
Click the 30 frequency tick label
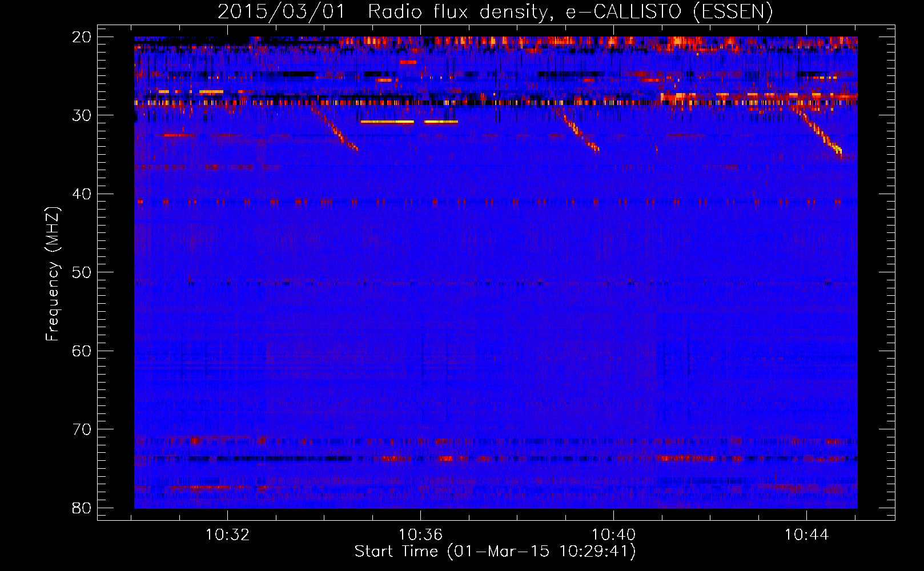[82, 115]
